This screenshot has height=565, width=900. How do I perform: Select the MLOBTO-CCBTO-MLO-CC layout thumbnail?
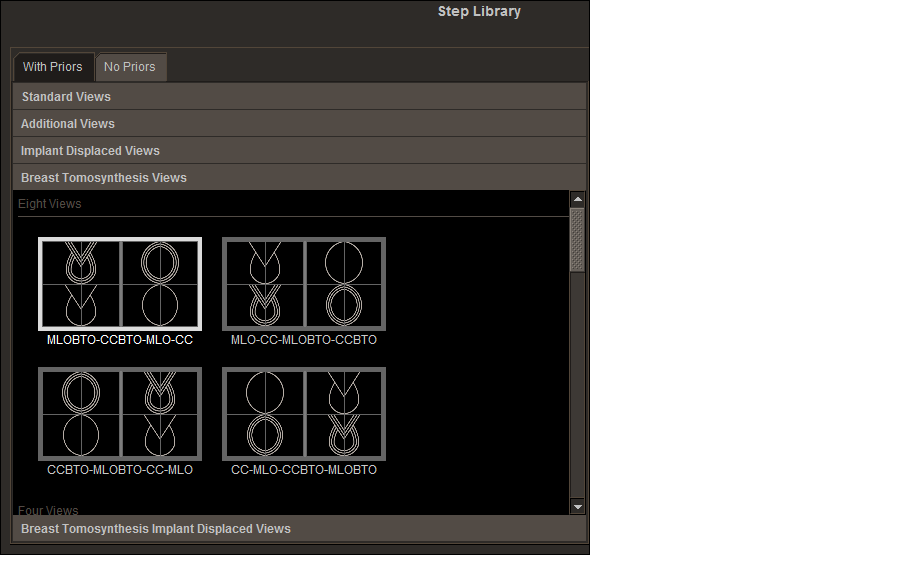tap(120, 284)
